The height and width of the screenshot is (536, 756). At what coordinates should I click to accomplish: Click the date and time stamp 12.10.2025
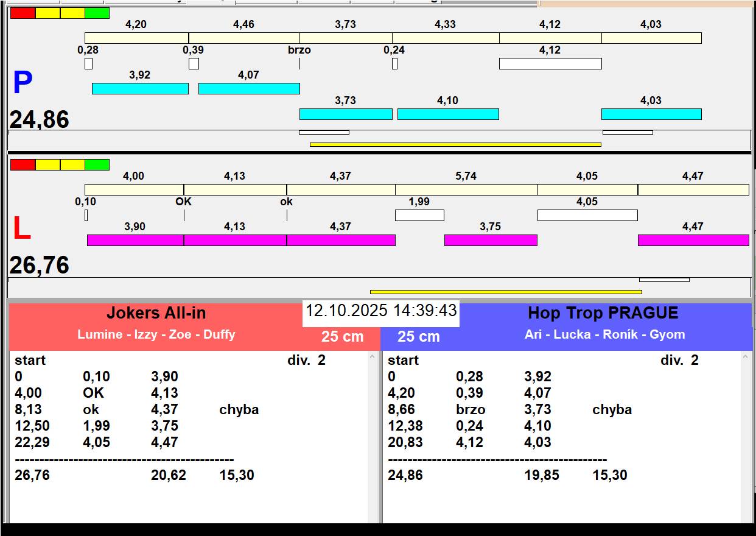point(381,311)
